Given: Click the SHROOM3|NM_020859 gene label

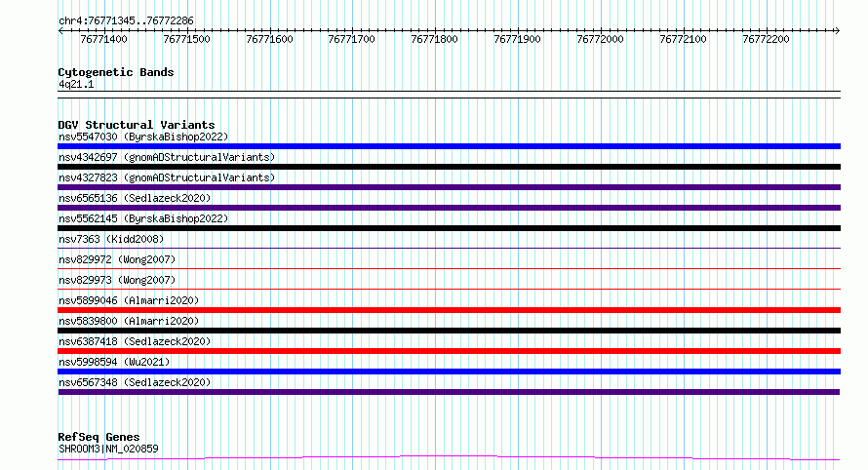Looking at the screenshot, I should click(x=108, y=449).
